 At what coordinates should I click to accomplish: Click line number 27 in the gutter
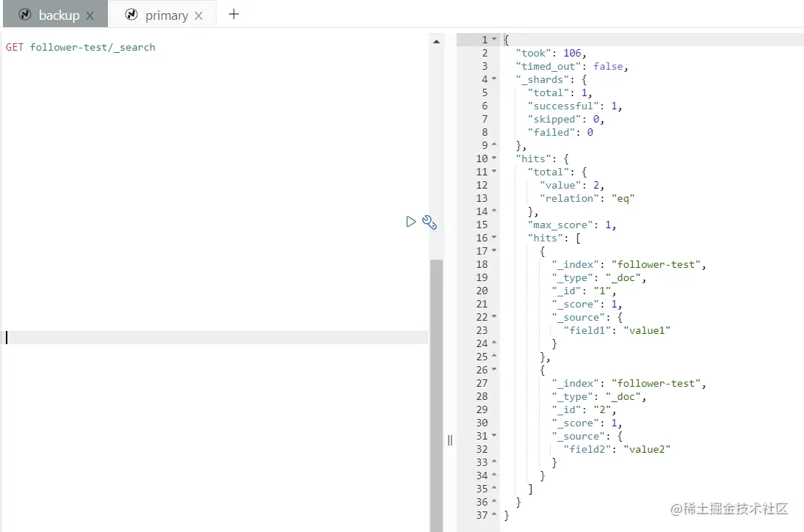[x=482, y=383]
